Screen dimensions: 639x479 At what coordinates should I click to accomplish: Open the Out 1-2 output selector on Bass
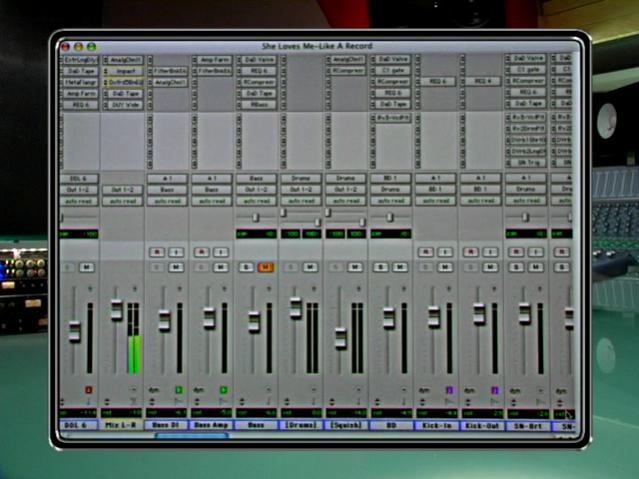[x=256, y=189]
